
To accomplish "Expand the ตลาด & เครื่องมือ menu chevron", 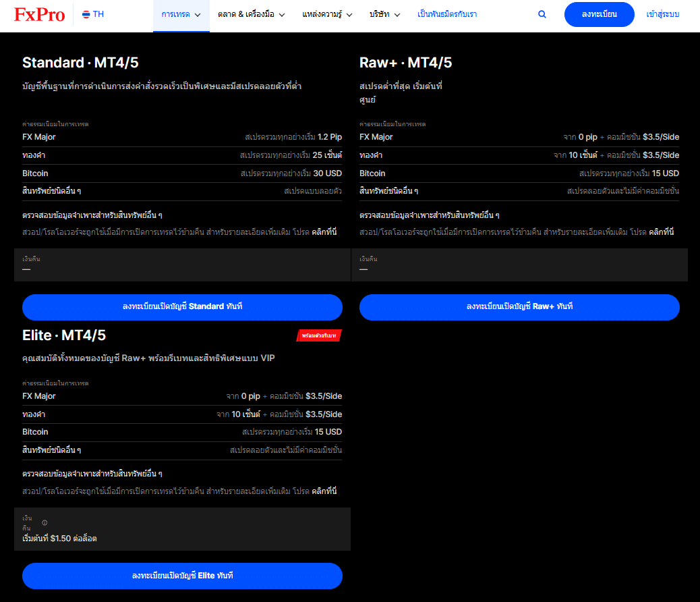I will (282, 15).
